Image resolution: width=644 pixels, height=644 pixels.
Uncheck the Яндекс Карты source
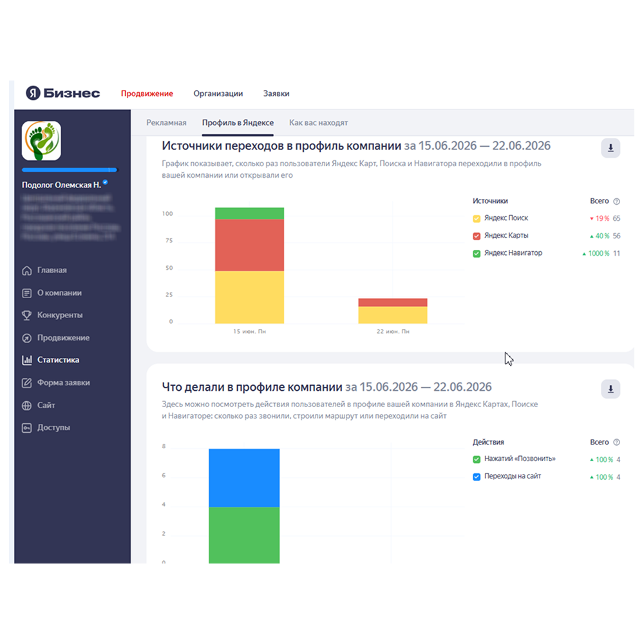(477, 236)
